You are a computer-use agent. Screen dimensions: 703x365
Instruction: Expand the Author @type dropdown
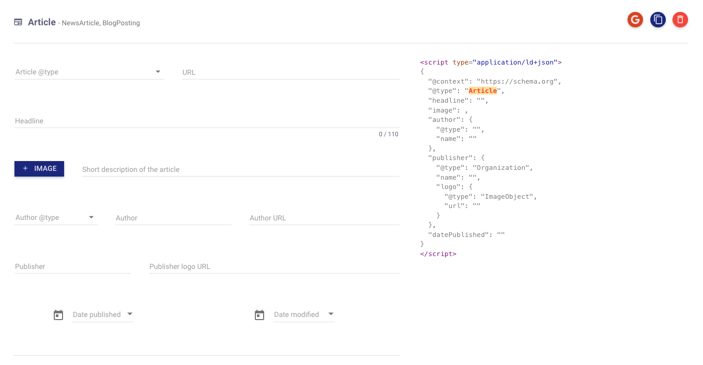tap(56, 218)
